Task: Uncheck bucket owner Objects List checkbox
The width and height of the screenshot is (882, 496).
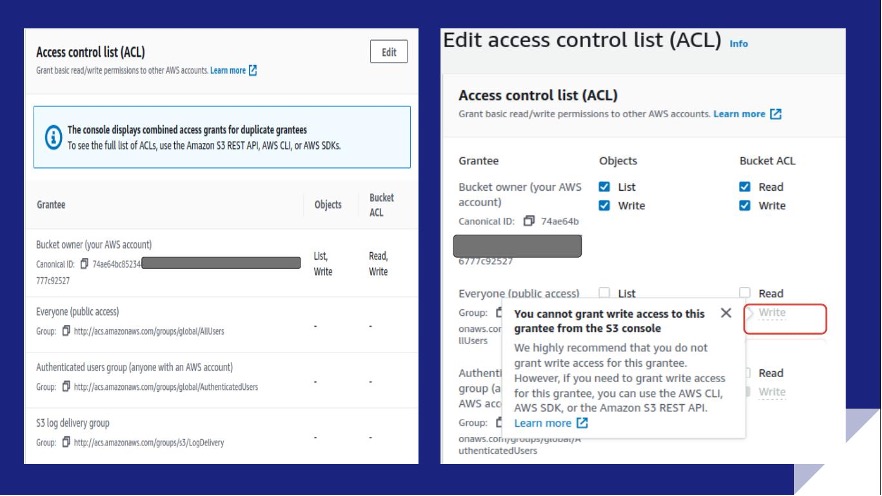Action: click(604, 187)
